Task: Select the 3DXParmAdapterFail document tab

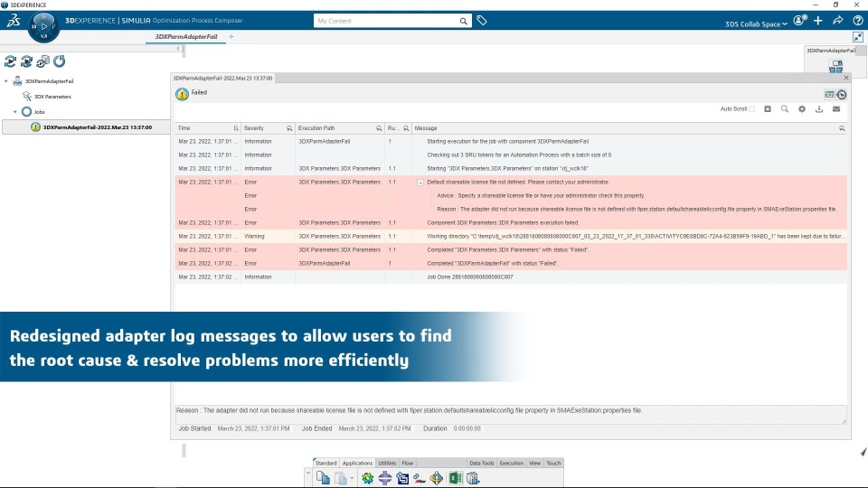Action: (186, 36)
